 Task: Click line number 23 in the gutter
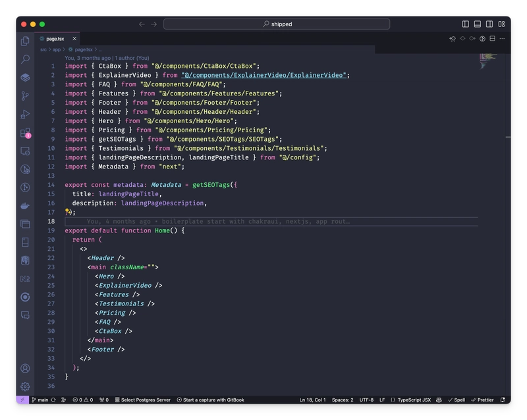tap(51, 267)
